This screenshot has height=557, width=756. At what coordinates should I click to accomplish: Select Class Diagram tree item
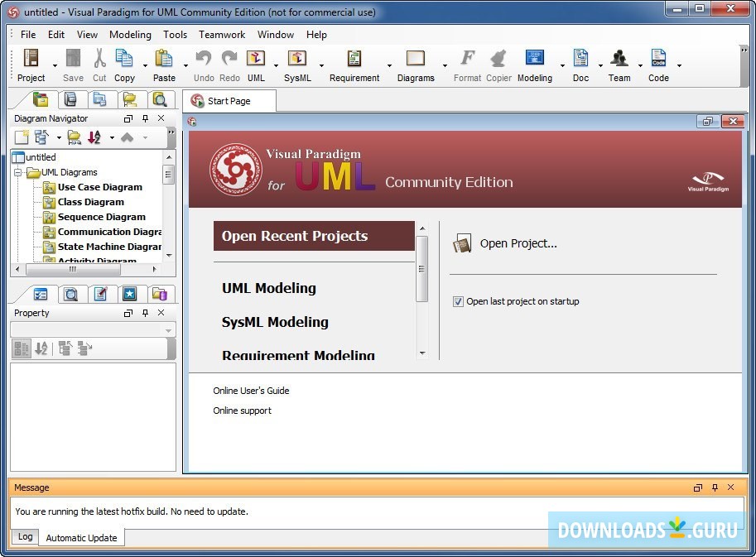coord(90,202)
